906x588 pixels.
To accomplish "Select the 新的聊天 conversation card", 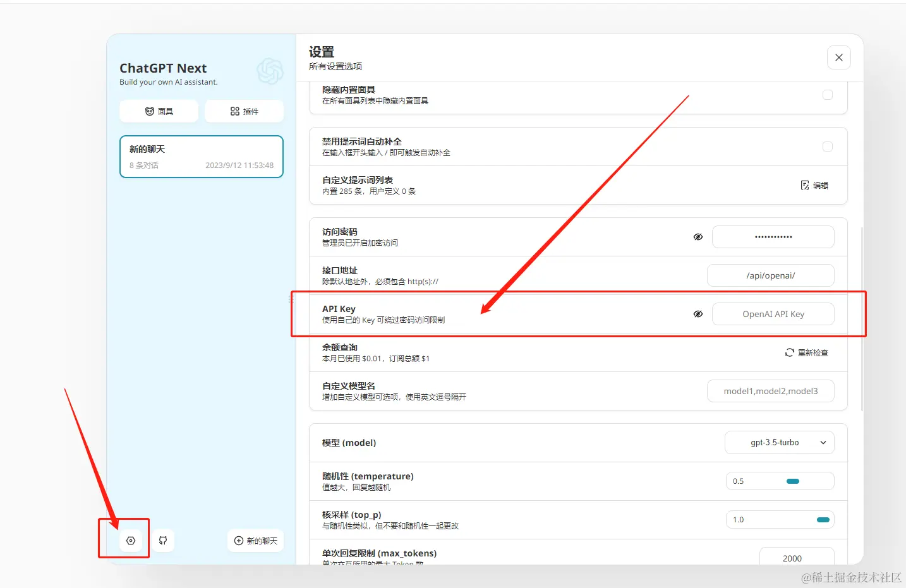I will click(202, 157).
